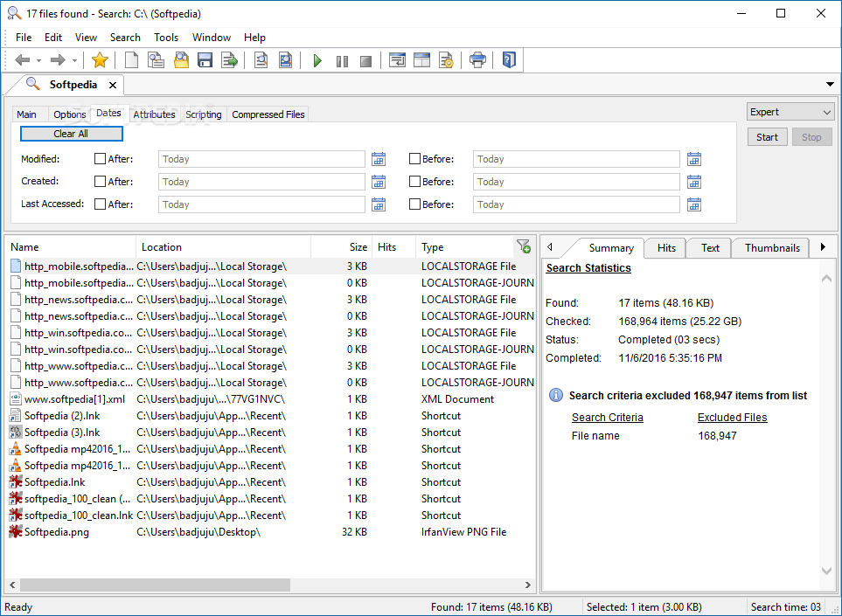The width and height of the screenshot is (842, 616).
Task: Switch to the Thumbnails tab
Action: tap(772, 248)
